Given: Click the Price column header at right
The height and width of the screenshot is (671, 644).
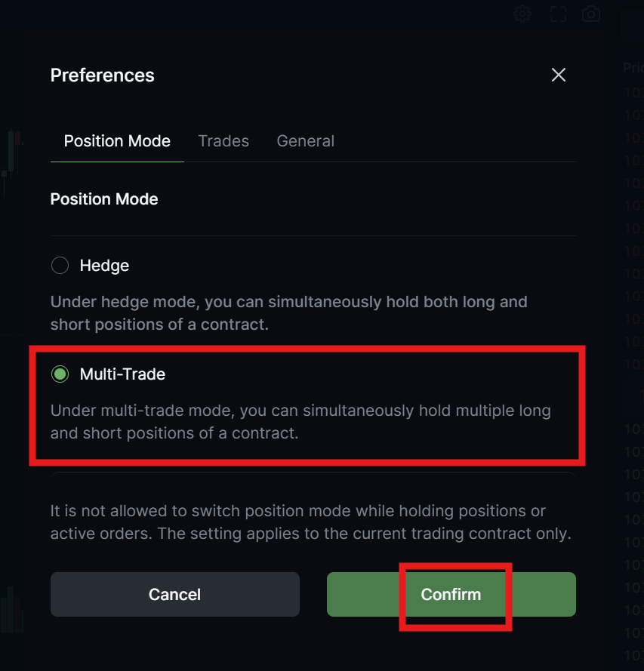Looking at the screenshot, I should (633, 68).
